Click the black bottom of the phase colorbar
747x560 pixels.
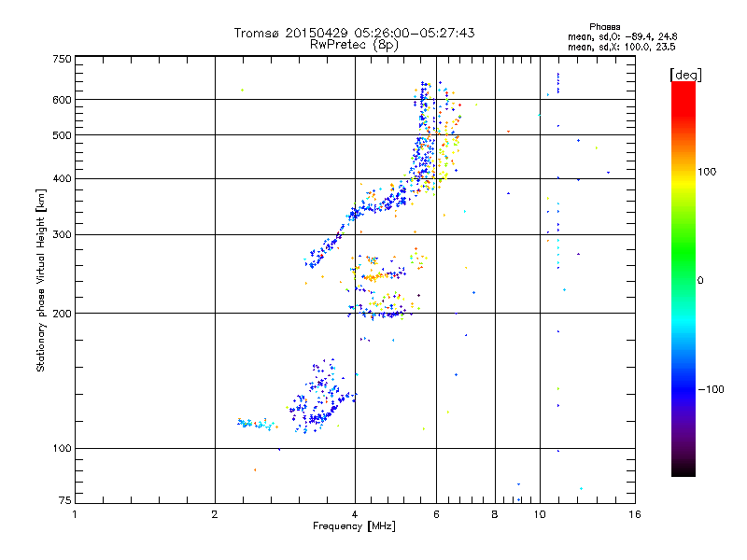click(684, 469)
